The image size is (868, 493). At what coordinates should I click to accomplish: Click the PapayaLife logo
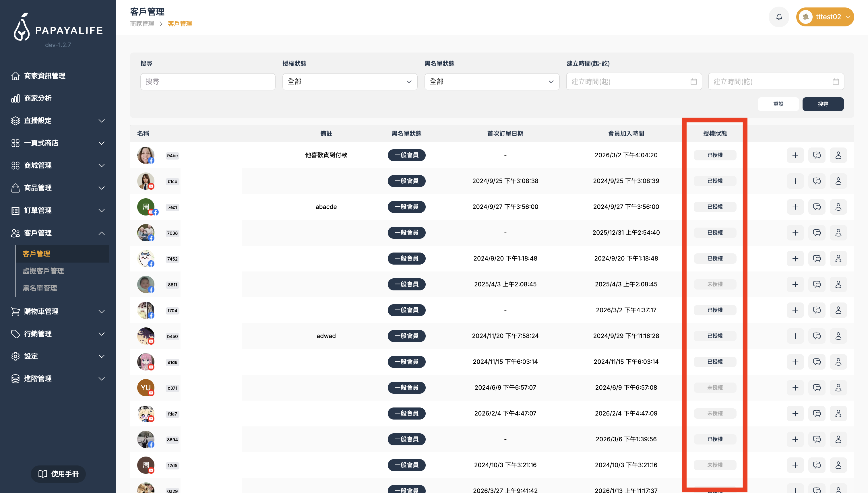58,28
